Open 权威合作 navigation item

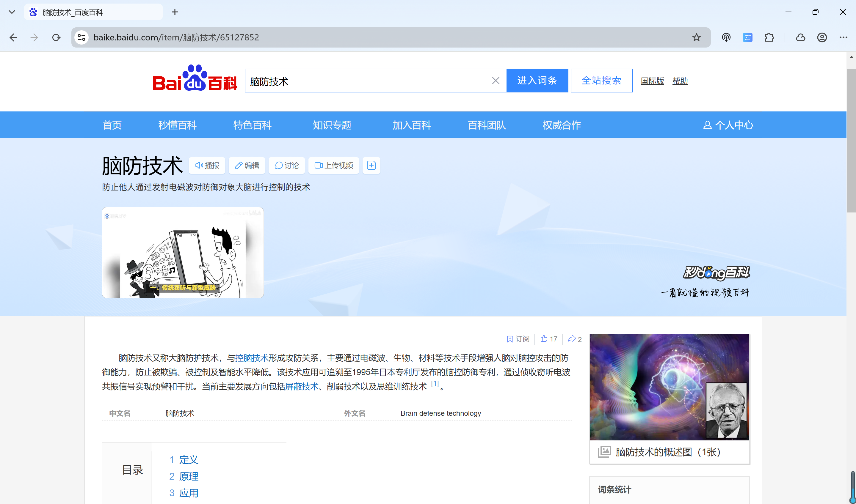click(561, 125)
